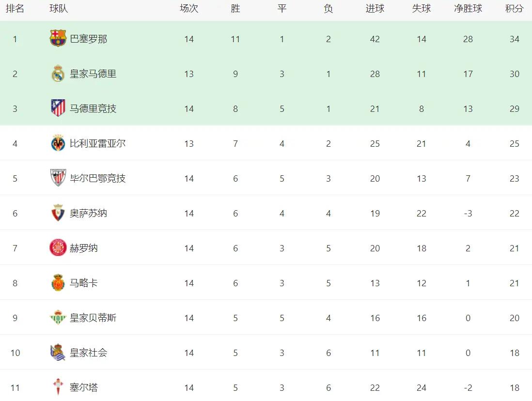
Task: Click the Real Madrid crest icon
Action: (58, 74)
